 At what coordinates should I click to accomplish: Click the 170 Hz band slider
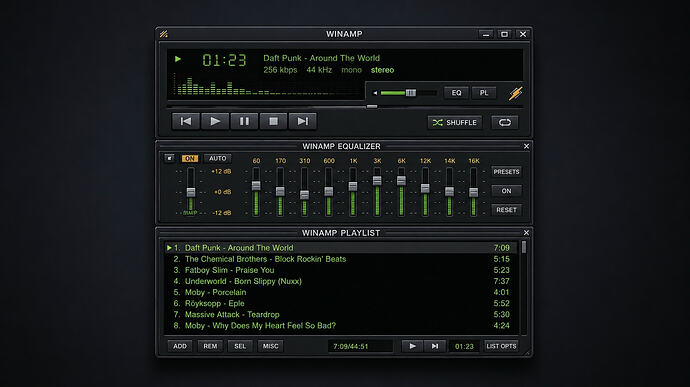[x=280, y=192]
